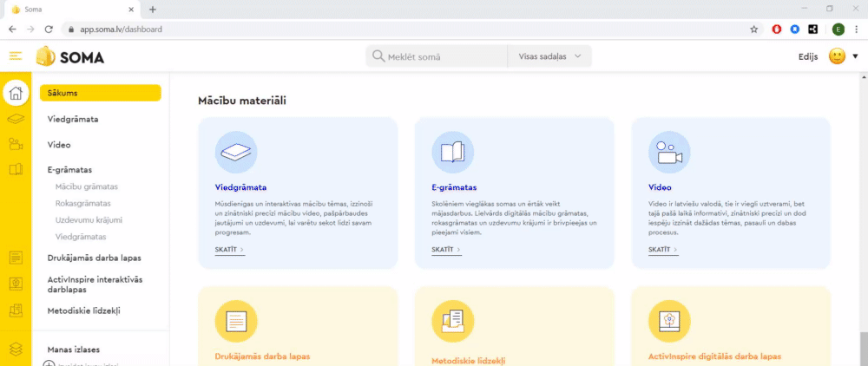Close the Soma browser tab
Viewport: 868px width, 366px height.
131,10
